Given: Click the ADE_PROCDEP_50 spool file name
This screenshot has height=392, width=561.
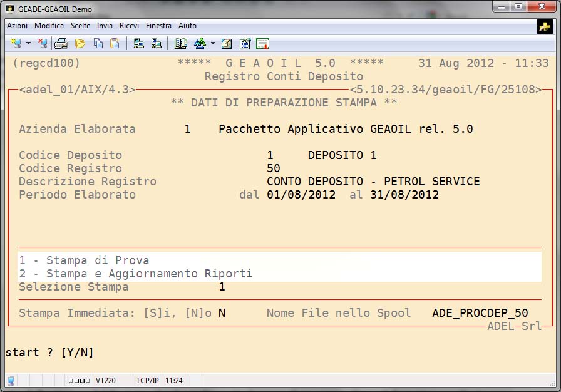Looking at the screenshot, I should [x=480, y=312].
